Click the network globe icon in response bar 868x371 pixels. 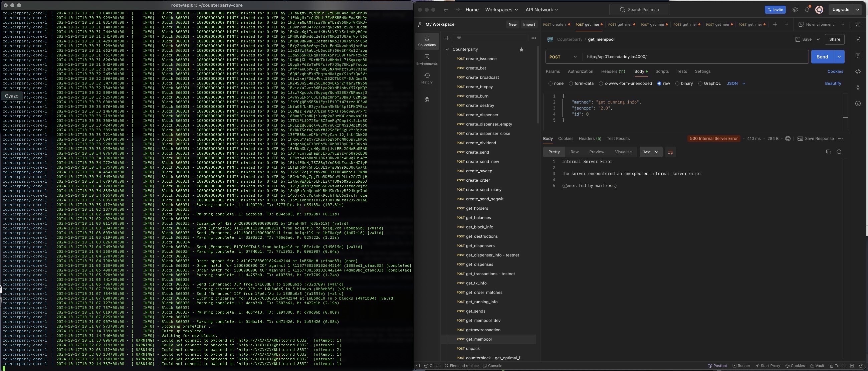[788, 139]
